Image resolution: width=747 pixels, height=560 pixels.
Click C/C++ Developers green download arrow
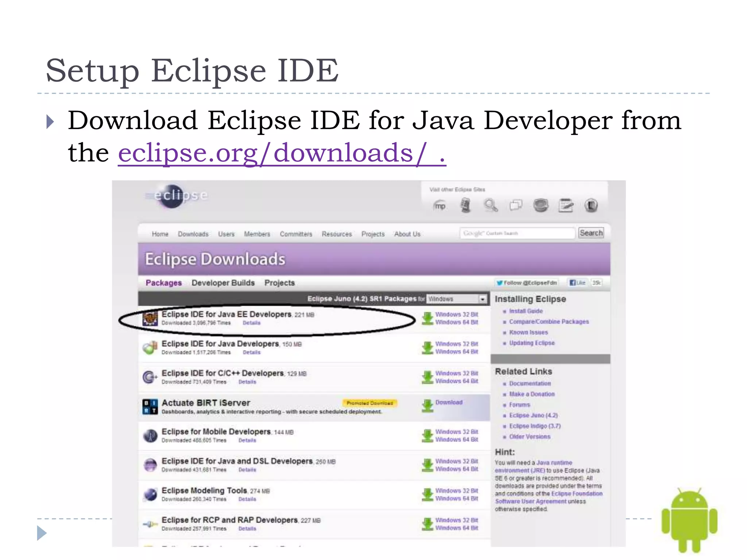coord(427,377)
